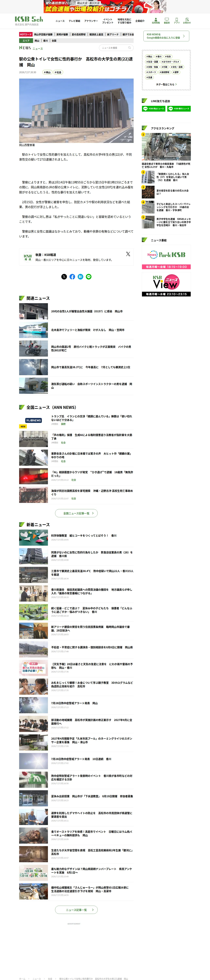Image resolution: width=210 pixels, height=980 pixels.
Task: Click the #岡山 tag under the headline
Action: point(47,72)
